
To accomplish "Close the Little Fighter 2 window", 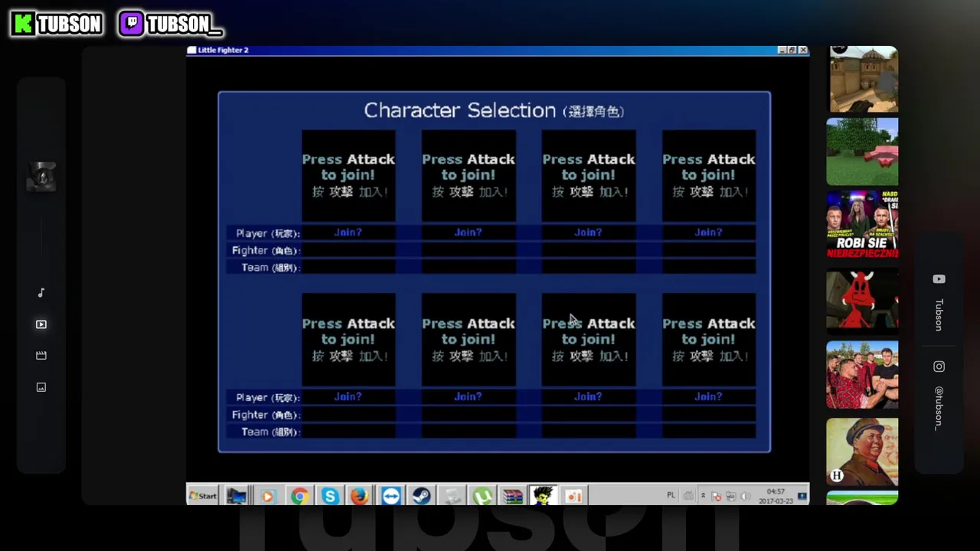I will [802, 51].
